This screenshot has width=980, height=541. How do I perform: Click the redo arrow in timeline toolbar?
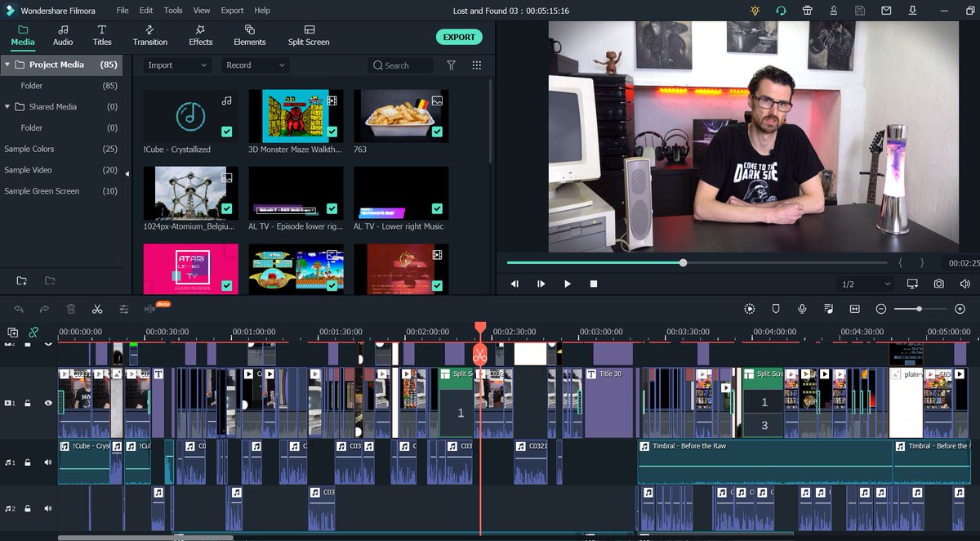(45, 309)
